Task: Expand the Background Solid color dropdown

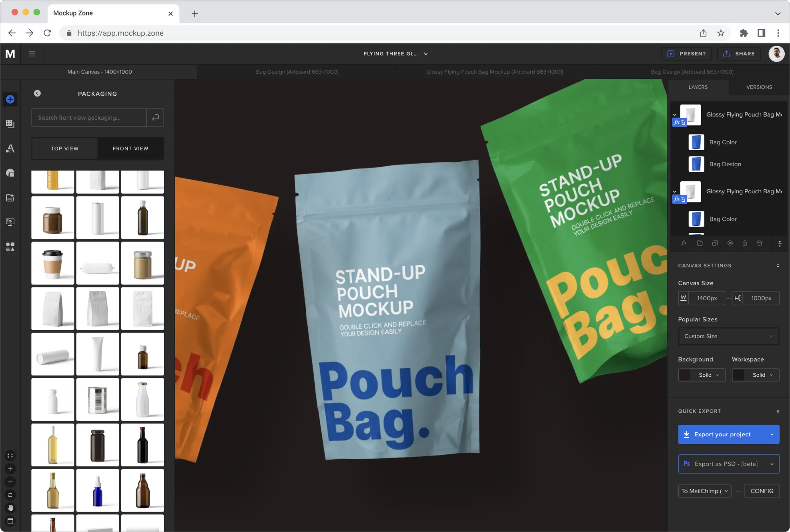Action: (x=707, y=375)
